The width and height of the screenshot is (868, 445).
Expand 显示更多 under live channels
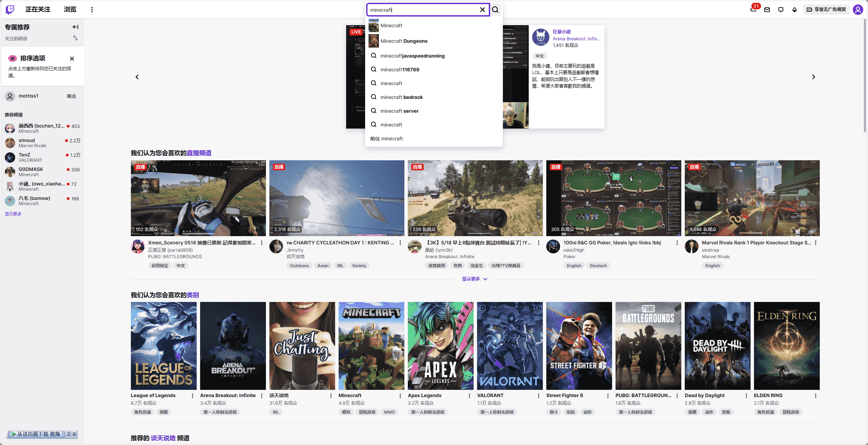pyautogui.click(x=474, y=279)
